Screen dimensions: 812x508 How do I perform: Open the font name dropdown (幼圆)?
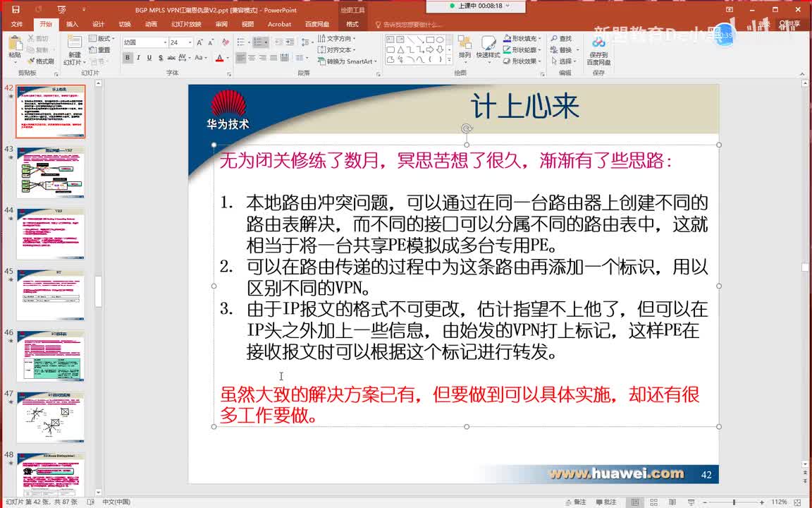[165, 42]
